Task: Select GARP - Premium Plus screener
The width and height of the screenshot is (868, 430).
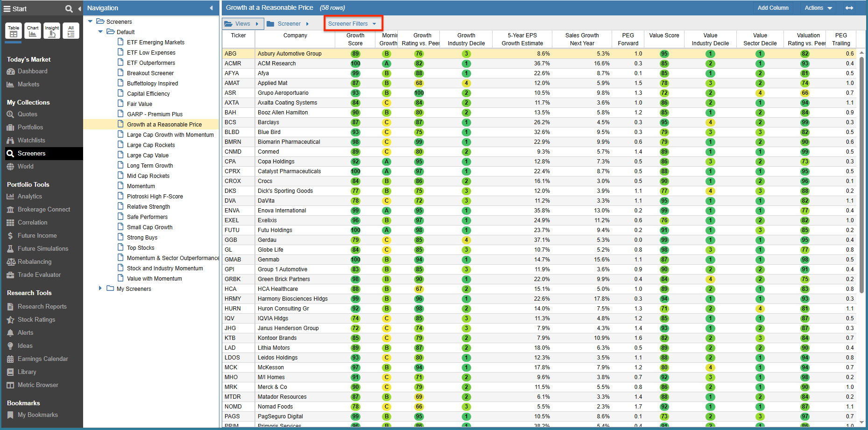Action: pos(155,114)
